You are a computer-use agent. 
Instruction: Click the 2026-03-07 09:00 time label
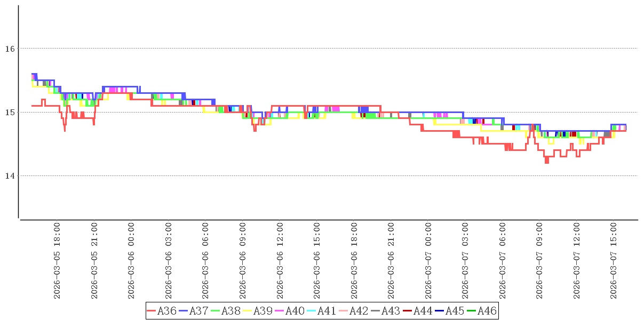tap(539, 261)
